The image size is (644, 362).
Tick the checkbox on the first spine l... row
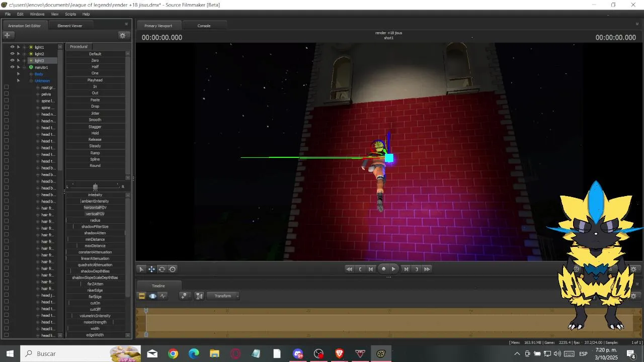[6, 101]
